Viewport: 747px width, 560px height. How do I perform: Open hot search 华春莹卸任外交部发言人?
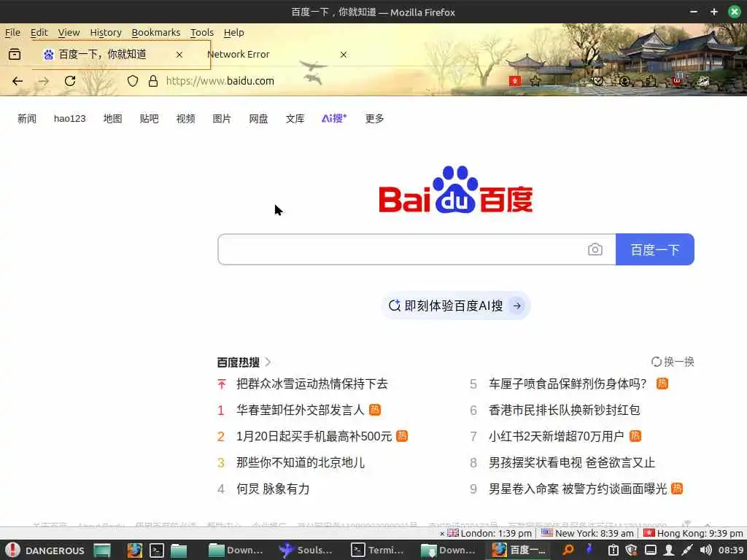300,410
